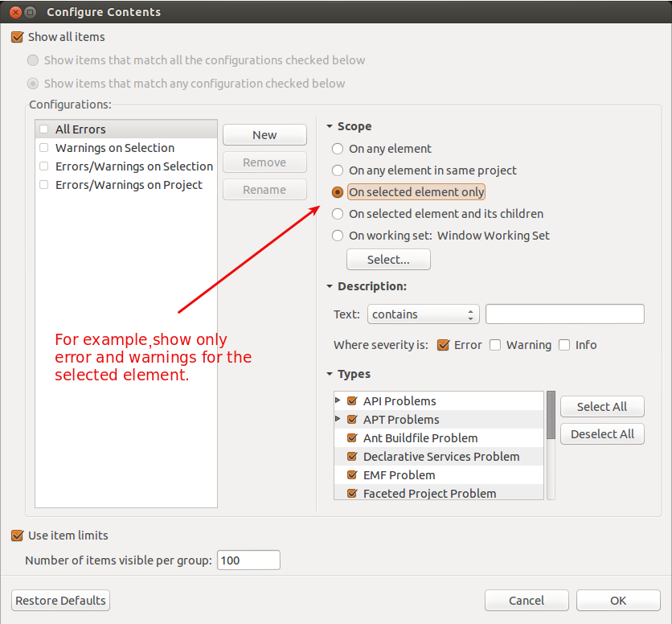Select On selected element only scope
This screenshot has width=672, height=624.
338,192
